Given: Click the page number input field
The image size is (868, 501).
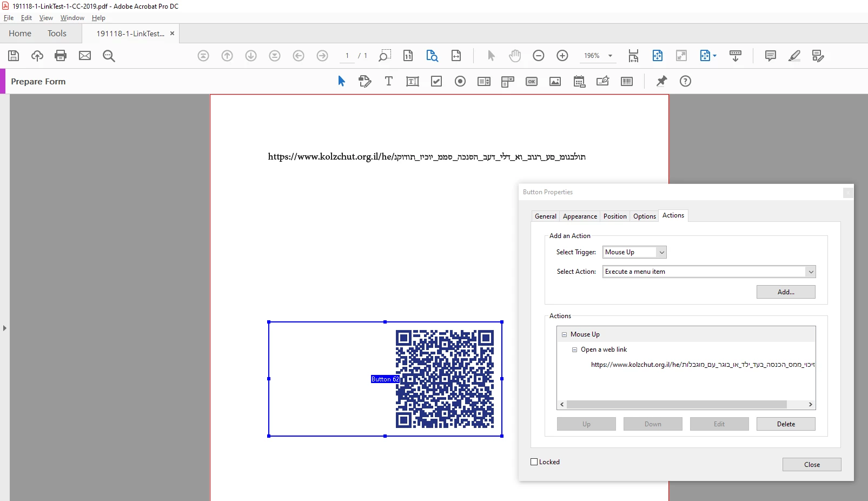Looking at the screenshot, I should [x=347, y=56].
